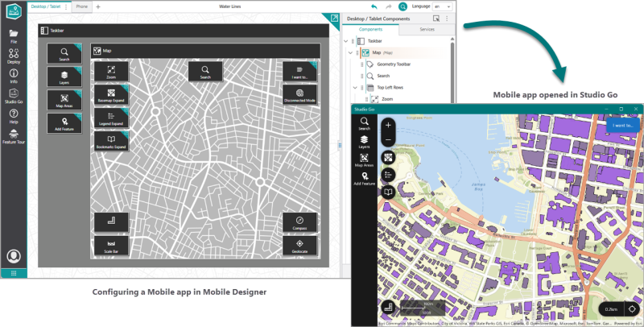Zoom in on the Studio Go map
644x327 pixels.
[x=388, y=126]
